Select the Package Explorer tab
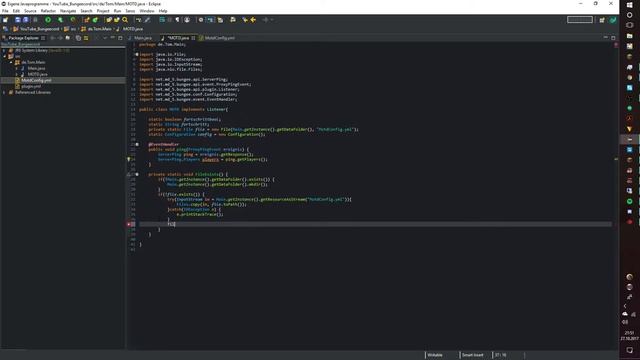Image resolution: width=640 pixels, height=360 pixels. [23, 38]
